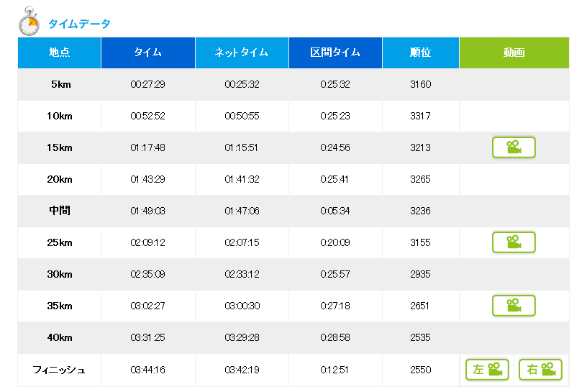
Task: Click the net time 02:33:12
Action: coord(242,274)
